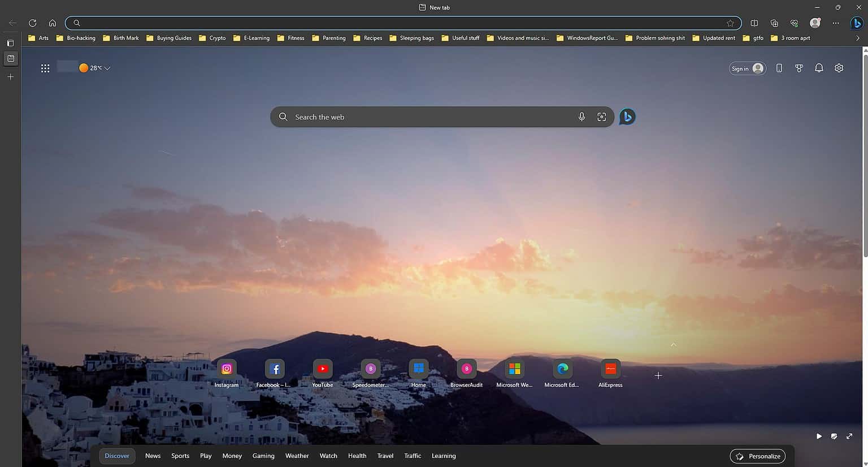Play the background video
The image size is (868, 467).
pos(819,436)
